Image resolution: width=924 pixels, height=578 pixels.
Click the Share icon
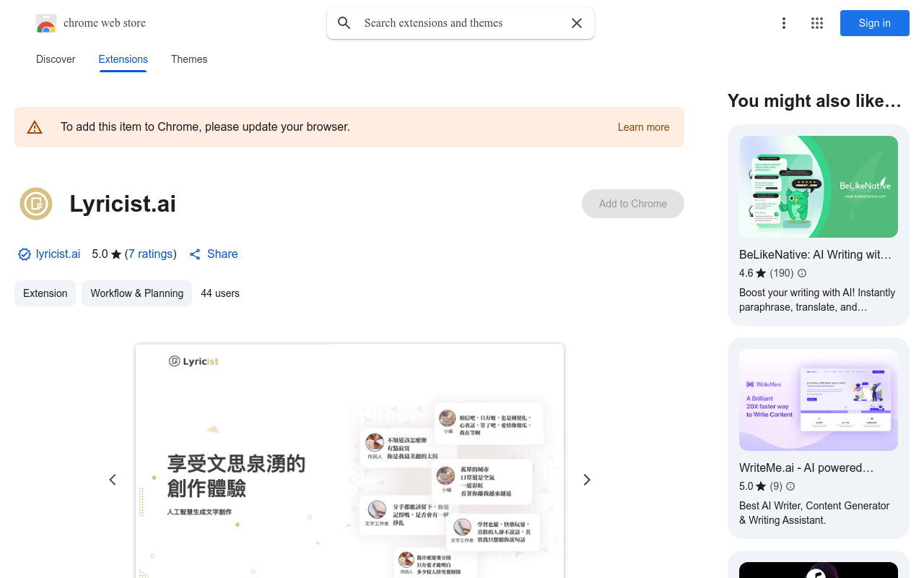pyautogui.click(x=195, y=254)
